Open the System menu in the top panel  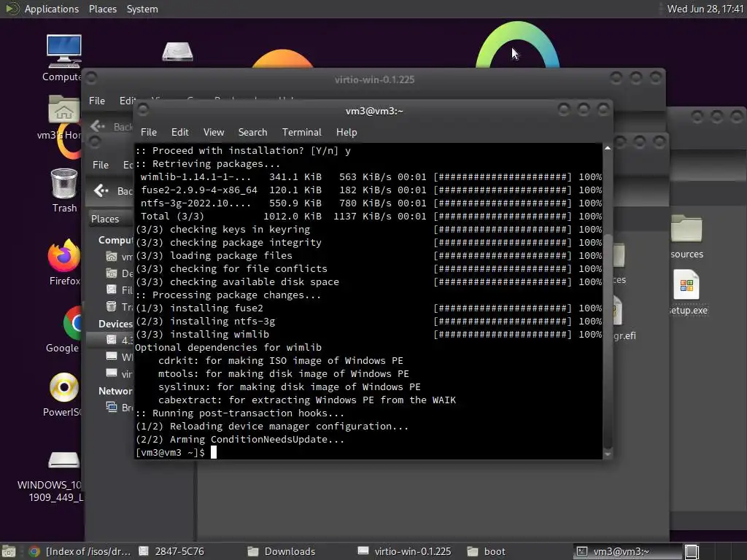click(142, 9)
